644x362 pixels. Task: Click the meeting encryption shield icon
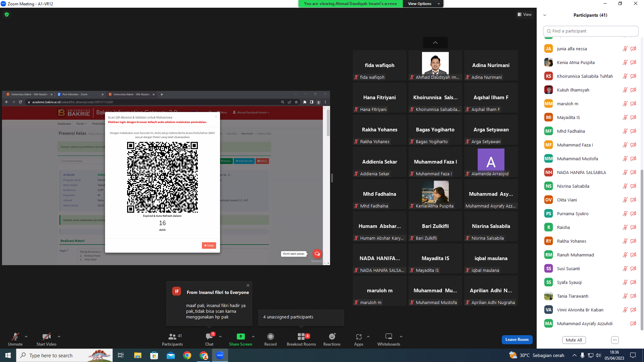click(x=7, y=14)
